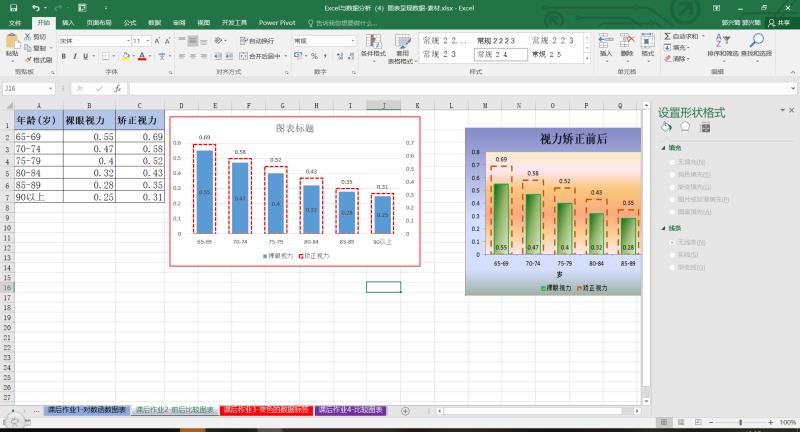This screenshot has height=432, width=800.
Task: Toggle Underline formatting
Action: pos(85,56)
